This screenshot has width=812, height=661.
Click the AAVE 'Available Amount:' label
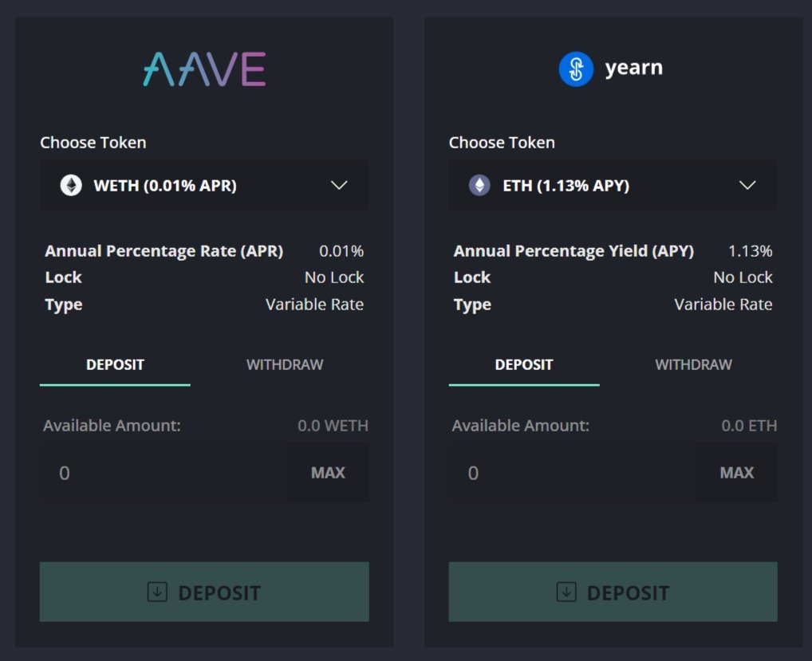[x=112, y=426]
